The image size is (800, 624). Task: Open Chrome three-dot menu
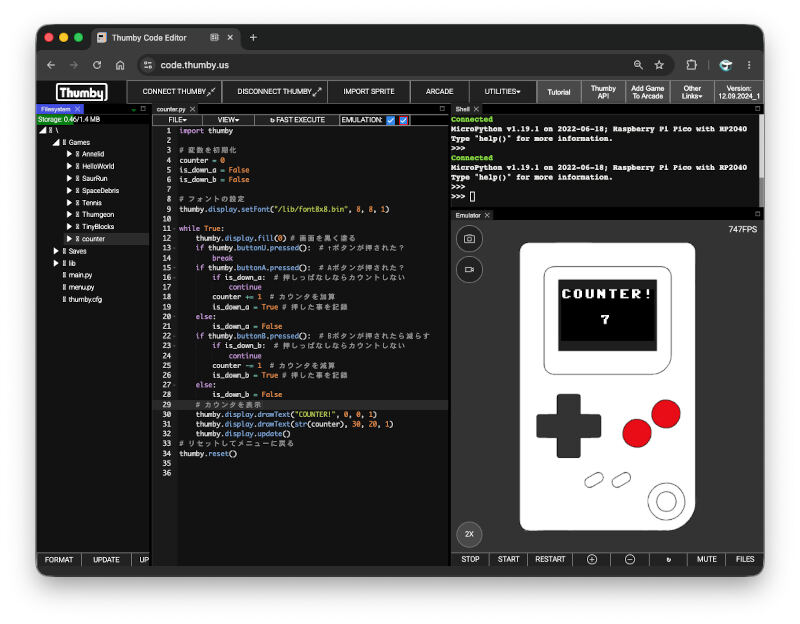click(x=749, y=65)
